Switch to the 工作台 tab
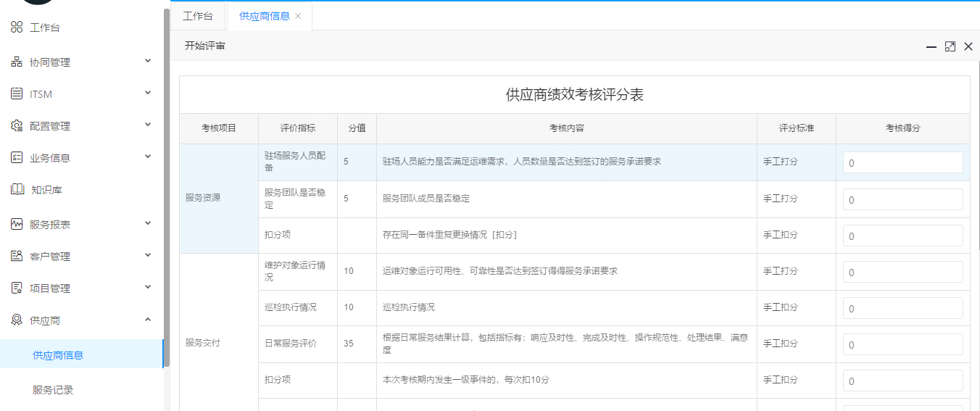980x411 pixels. pos(198,16)
